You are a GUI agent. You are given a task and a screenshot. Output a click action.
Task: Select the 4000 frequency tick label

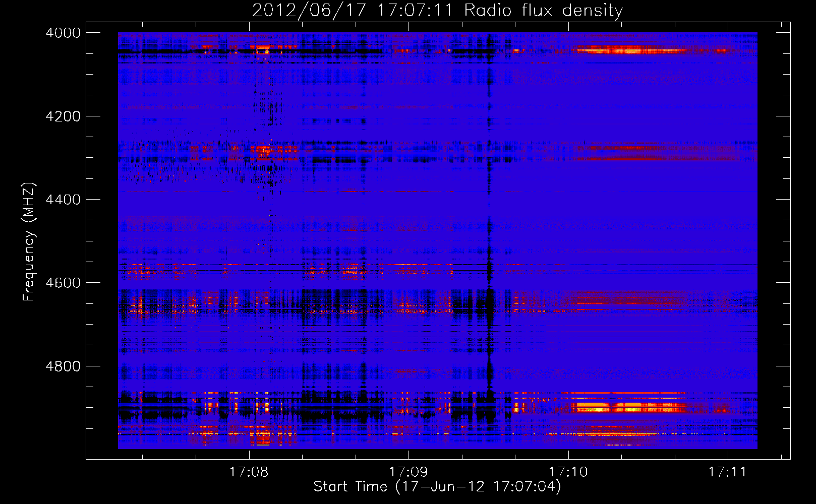[x=63, y=33]
